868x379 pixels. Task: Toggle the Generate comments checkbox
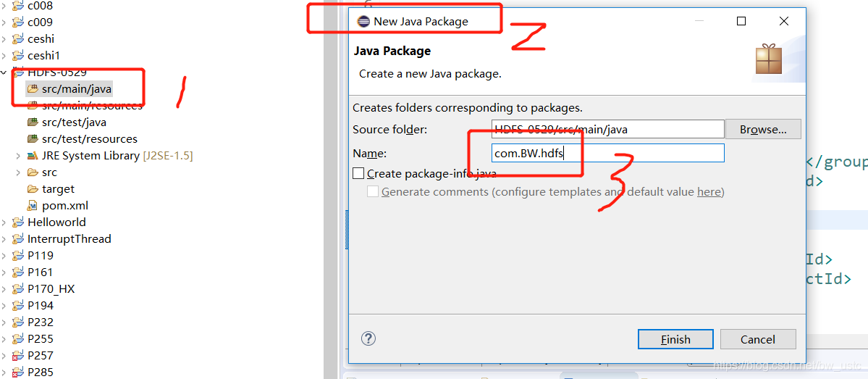373,192
